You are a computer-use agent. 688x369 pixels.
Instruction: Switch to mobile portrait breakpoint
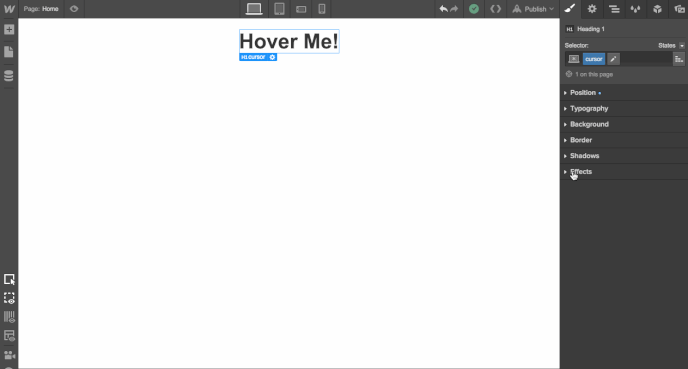click(322, 9)
